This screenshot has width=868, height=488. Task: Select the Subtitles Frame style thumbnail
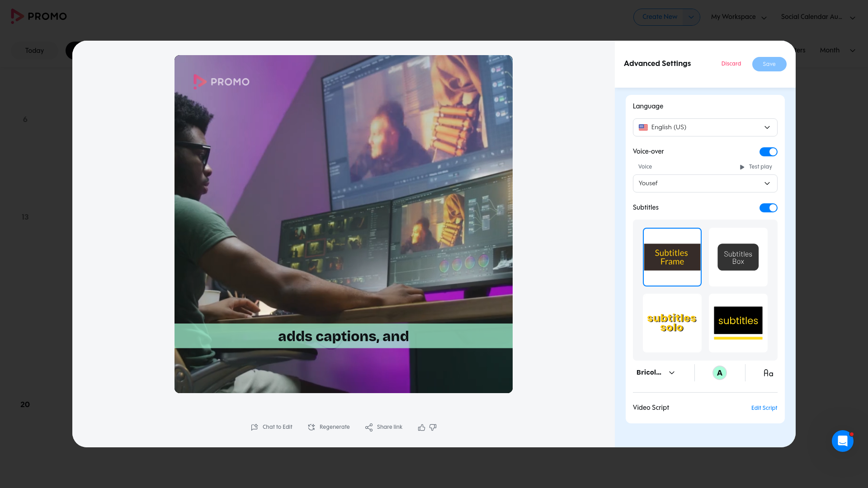[672, 257]
